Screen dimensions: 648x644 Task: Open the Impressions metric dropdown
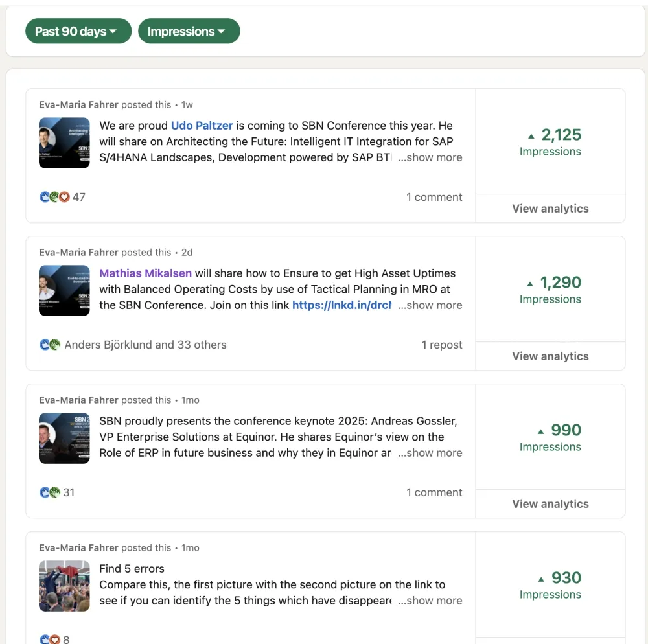tap(189, 31)
